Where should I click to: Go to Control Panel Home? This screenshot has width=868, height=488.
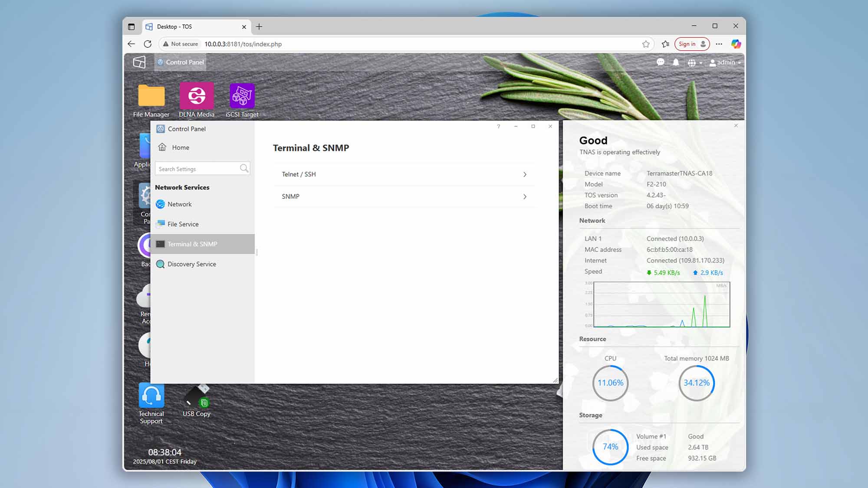[x=174, y=147]
